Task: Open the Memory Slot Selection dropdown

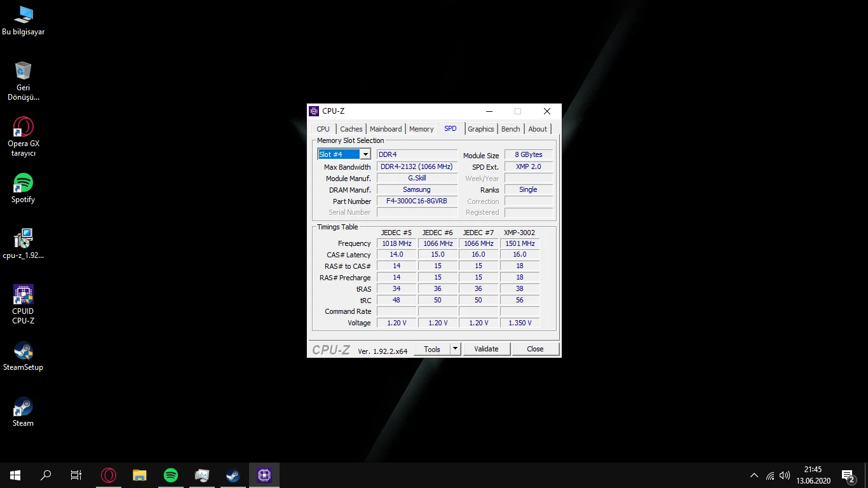Action: click(x=366, y=154)
